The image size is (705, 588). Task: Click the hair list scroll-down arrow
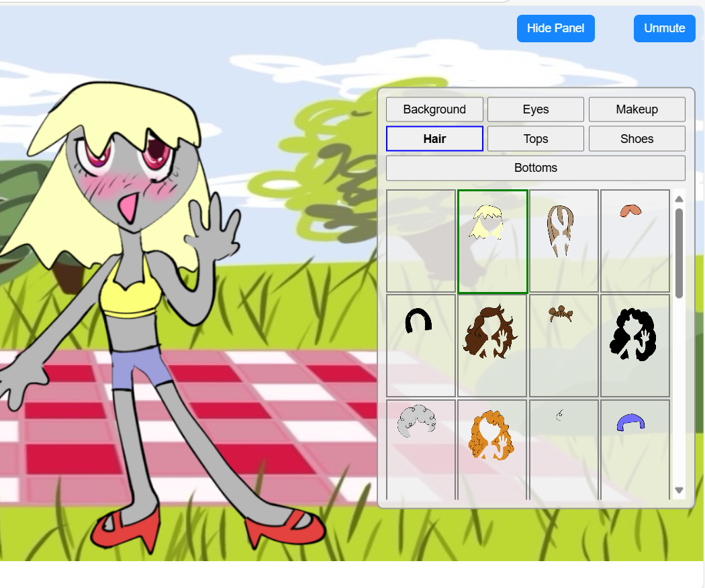[x=679, y=490]
